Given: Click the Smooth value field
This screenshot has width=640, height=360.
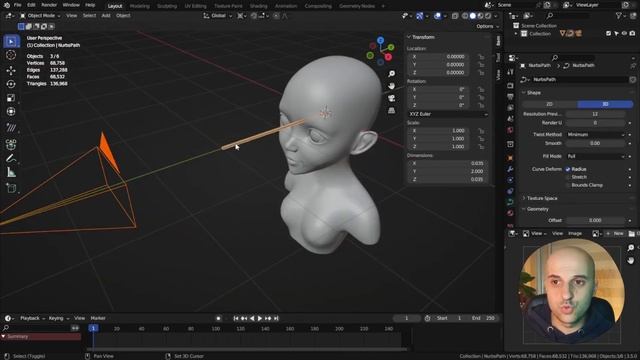Looking at the screenshot, I should click(x=596, y=143).
